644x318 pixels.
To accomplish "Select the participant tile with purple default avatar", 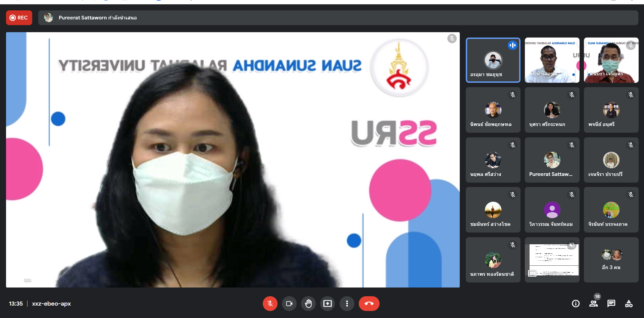I will tap(552, 210).
